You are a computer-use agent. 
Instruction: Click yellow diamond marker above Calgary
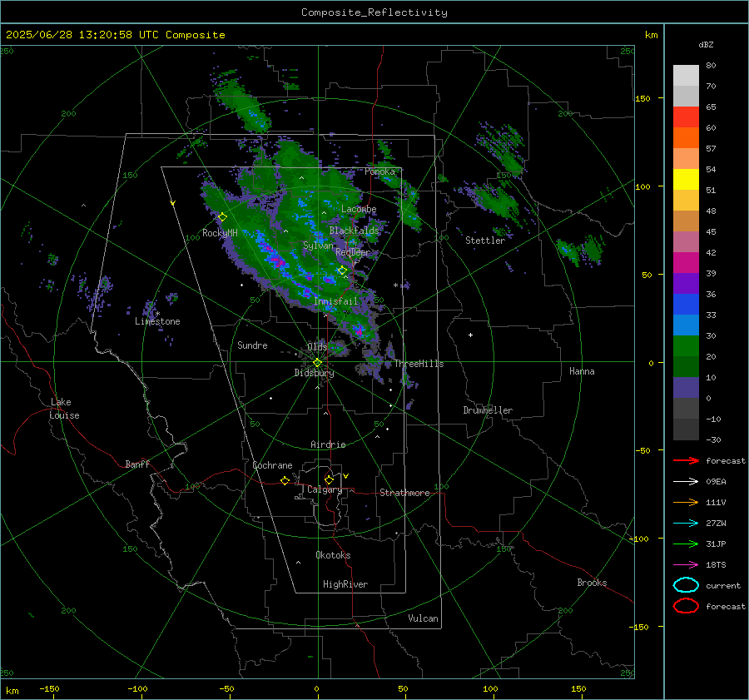point(329,479)
